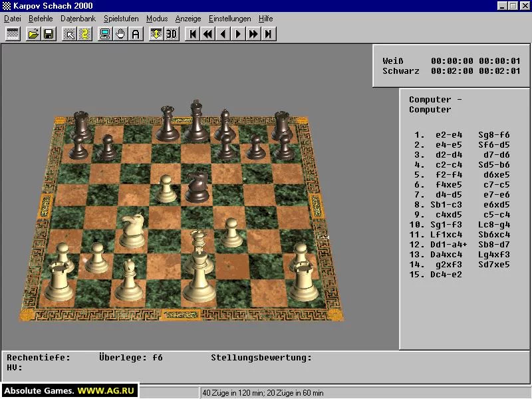
Task: Click the 'Computer - Computer' players header
Action: (x=436, y=104)
